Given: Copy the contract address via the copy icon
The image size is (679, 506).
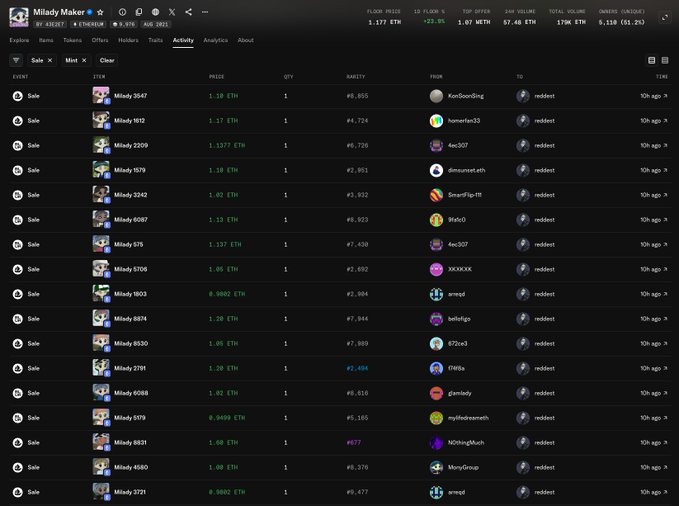Looking at the screenshot, I should pos(139,12).
